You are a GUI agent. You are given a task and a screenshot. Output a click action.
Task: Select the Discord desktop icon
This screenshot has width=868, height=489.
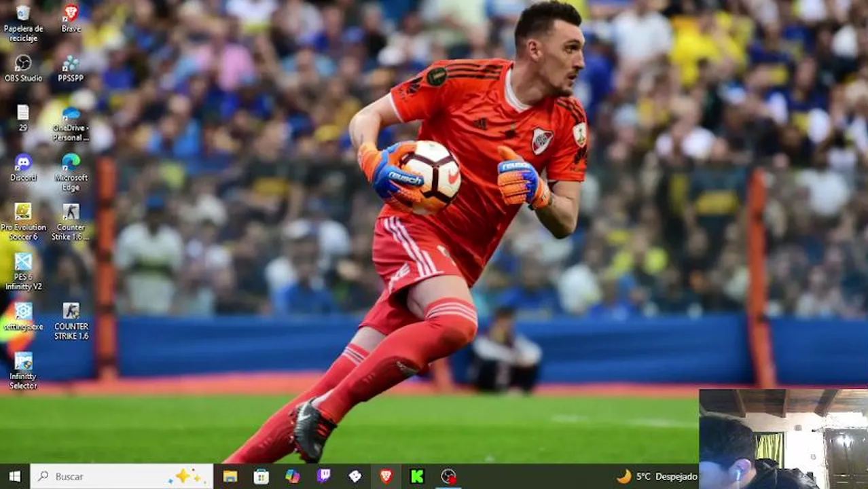click(x=23, y=168)
